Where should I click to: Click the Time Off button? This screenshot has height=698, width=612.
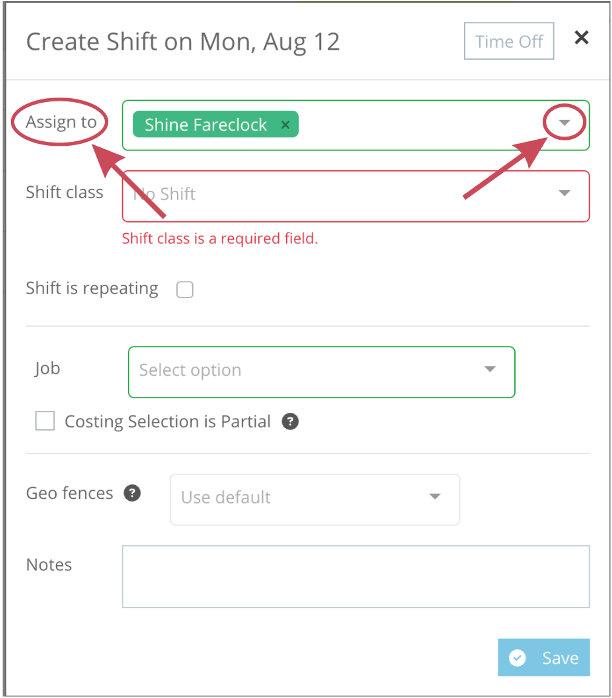tap(509, 41)
